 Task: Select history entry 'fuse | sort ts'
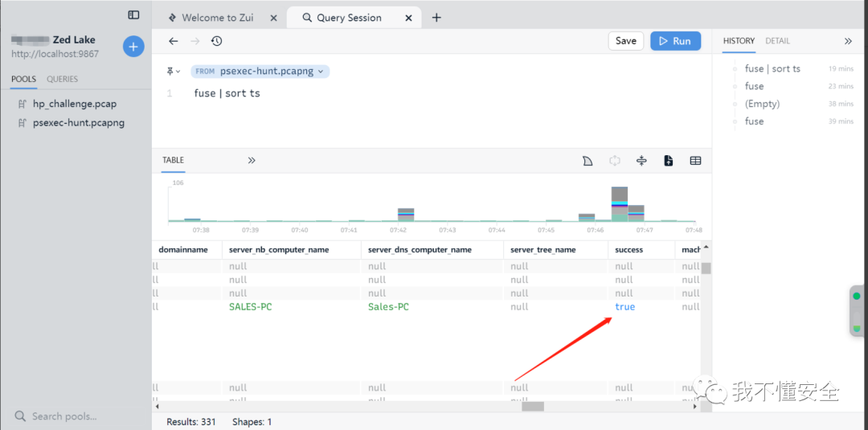(x=773, y=68)
